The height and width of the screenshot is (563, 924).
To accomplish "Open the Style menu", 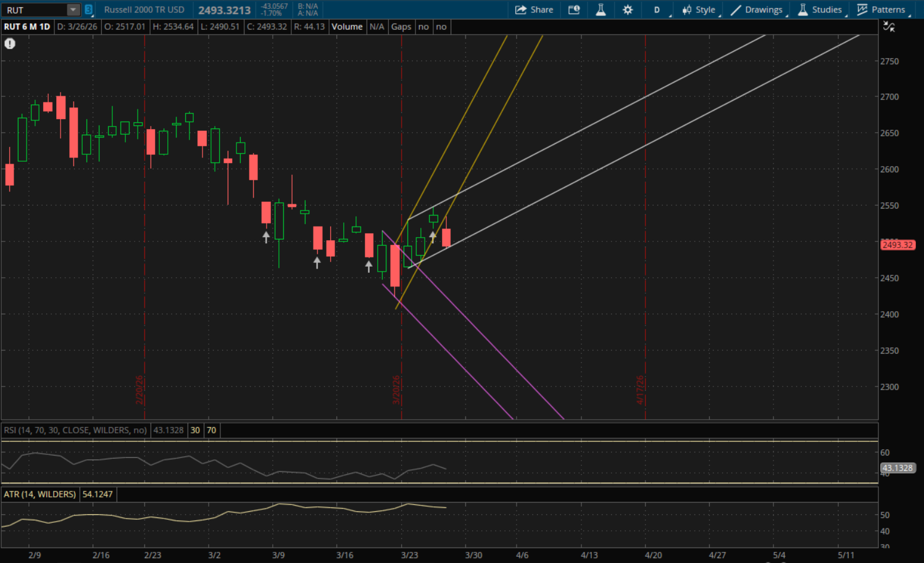I will (x=699, y=10).
